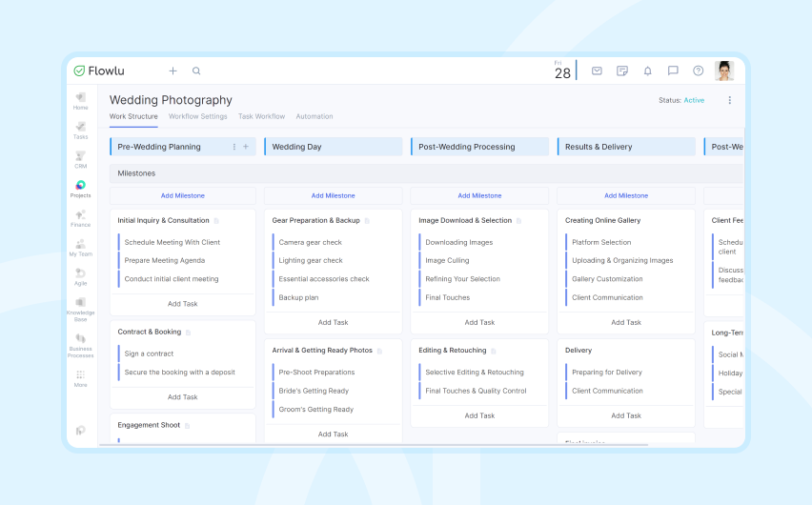The image size is (812, 505).
Task: Select Active project status label
Action: [x=694, y=100]
